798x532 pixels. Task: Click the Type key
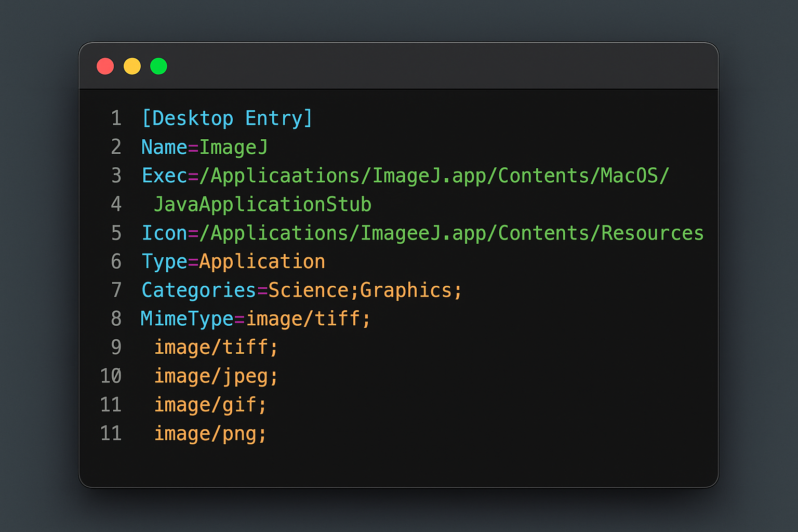[x=164, y=262]
